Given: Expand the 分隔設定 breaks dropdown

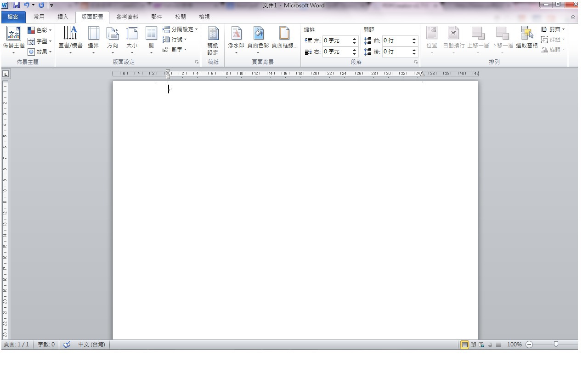Looking at the screenshot, I should coord(180,29).
